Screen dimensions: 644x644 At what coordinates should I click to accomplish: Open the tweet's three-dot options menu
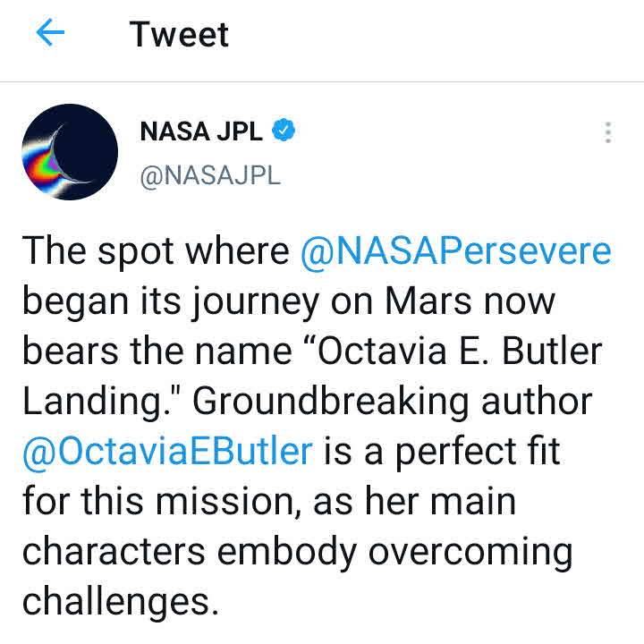pyautogui.click(x=607, y=133)
